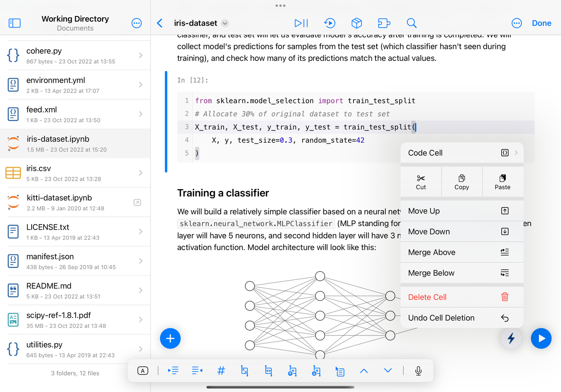Screen dimensions: 561x392
Task: Expand the iris-dataset title dropdown
Action: tap(225, 23)
